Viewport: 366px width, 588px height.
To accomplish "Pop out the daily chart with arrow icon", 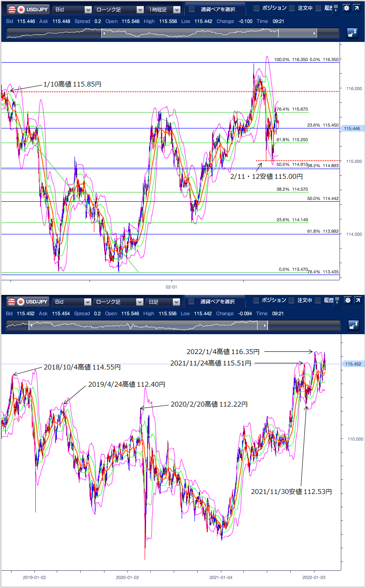I will point(357,301).
